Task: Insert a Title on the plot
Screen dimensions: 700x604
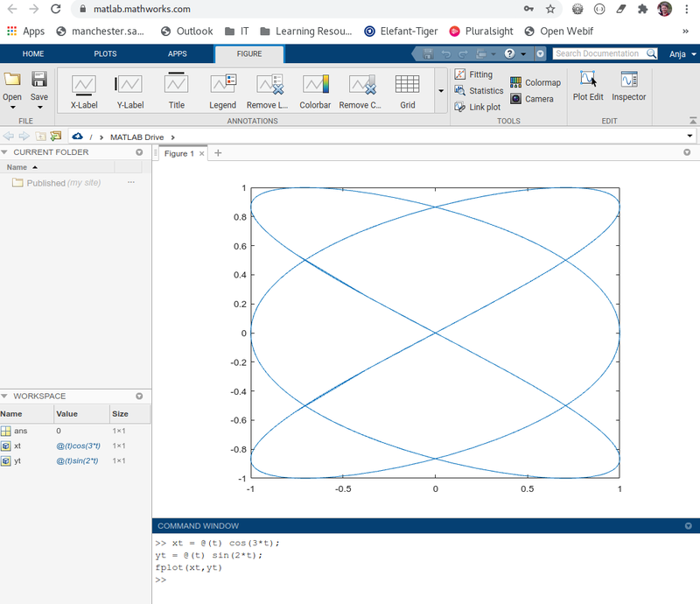Action: [x=176, y=90]
